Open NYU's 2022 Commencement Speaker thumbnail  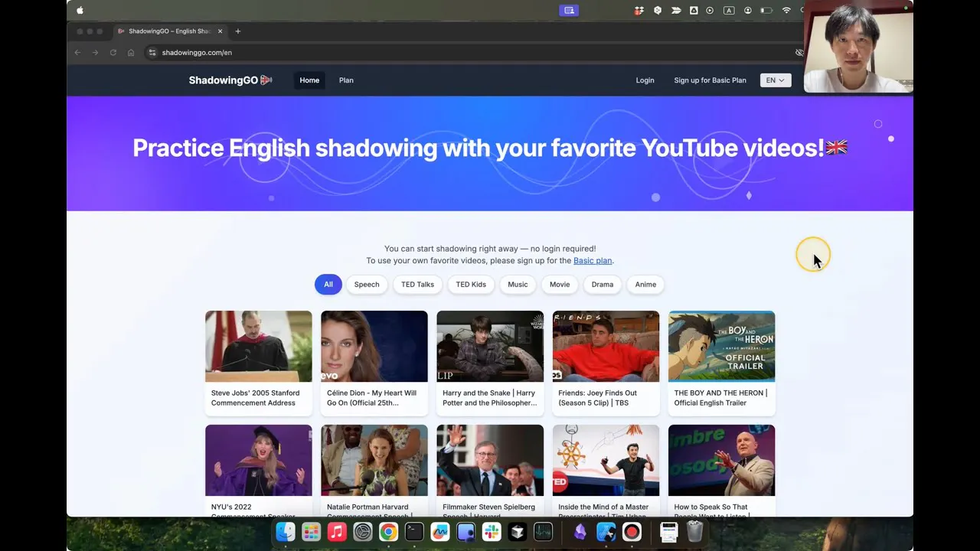pos(259,460)
